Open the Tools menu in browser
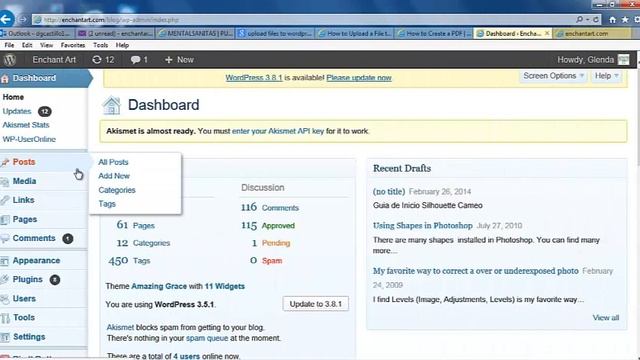 coord(100,45)
